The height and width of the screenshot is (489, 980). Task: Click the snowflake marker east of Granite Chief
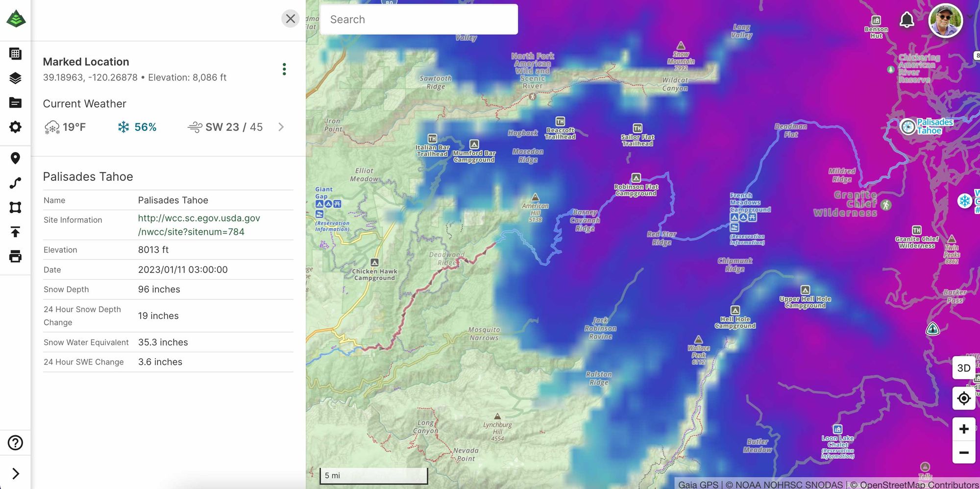pyautogui.click(x=965, y=200)
